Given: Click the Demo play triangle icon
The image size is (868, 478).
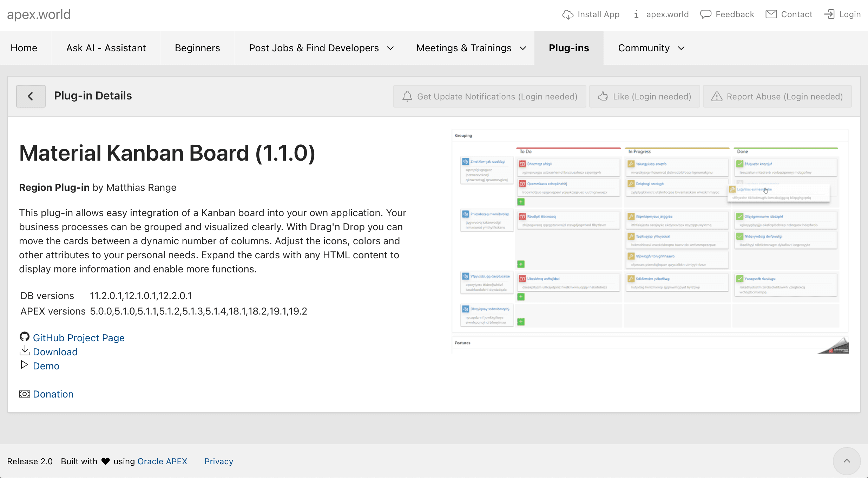Looking at the screenshot, I should tap(24, 364).
